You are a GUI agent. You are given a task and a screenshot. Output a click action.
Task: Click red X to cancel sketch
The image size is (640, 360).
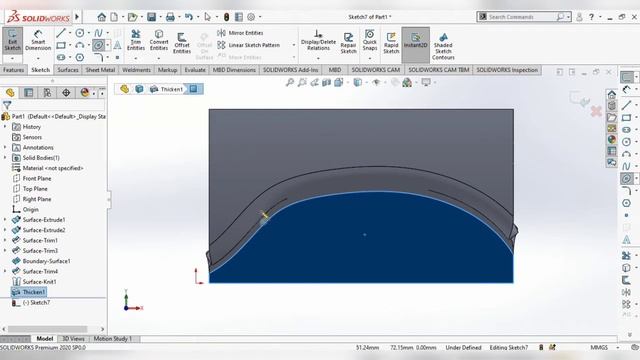point(596,111)
